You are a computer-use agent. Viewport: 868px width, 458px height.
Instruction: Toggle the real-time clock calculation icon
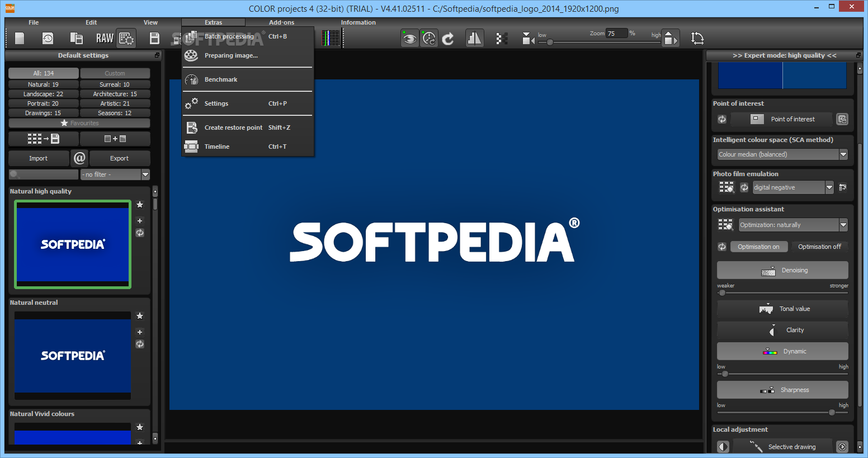(429, 38)
